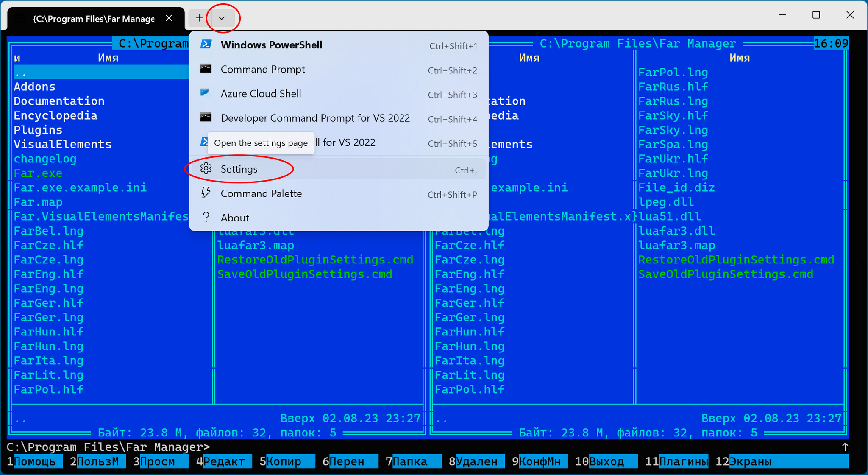Screen dimensions: 868x475
Task: Select Addons folder in left panel
Action: coord(35,87)
